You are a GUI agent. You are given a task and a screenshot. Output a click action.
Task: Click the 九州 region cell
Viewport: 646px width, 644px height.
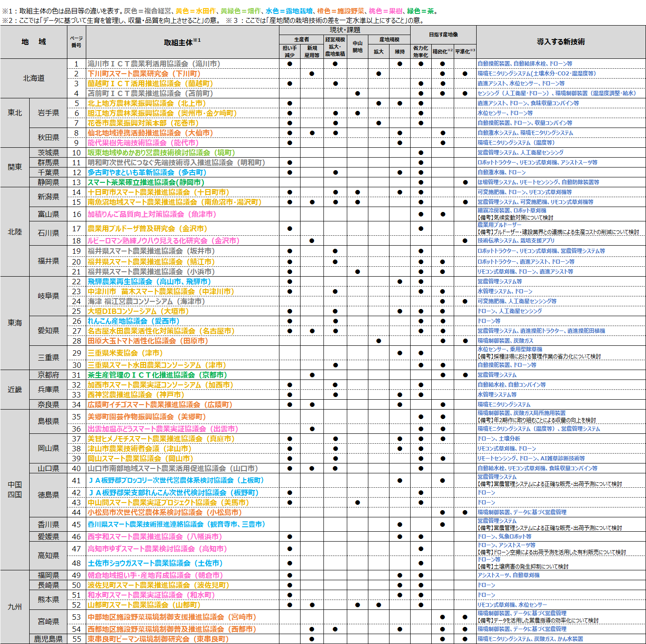pos(15,607)
